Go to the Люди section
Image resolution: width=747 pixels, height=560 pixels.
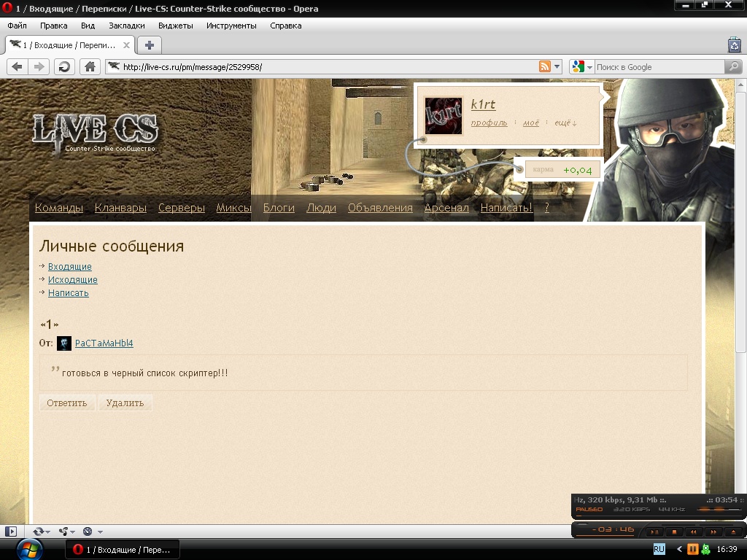point(321,208)
